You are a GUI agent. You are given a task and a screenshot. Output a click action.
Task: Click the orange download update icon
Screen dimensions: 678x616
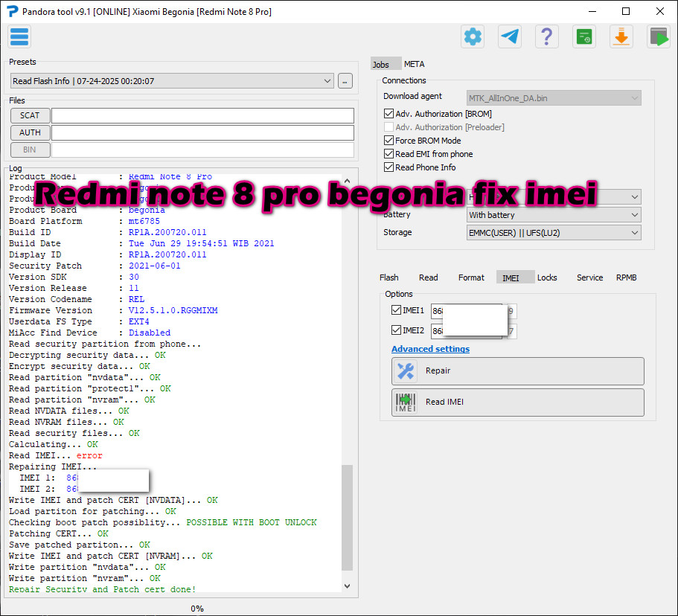point(621,36)
